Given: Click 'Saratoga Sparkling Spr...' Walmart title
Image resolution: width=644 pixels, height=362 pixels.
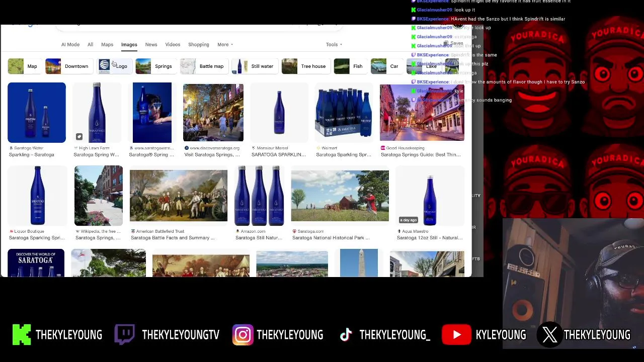Looking at the screenshot, I should coord(343,155).
